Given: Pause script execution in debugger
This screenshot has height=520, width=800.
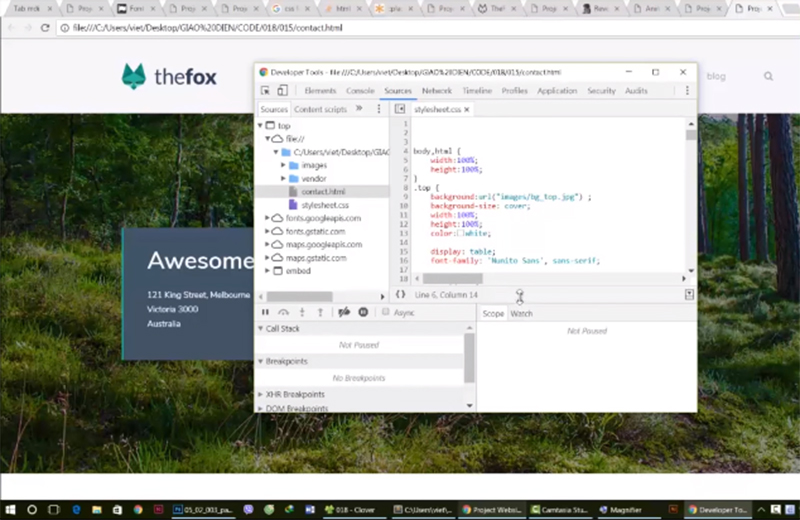Looking at the screenshot, I should point(266,312).
